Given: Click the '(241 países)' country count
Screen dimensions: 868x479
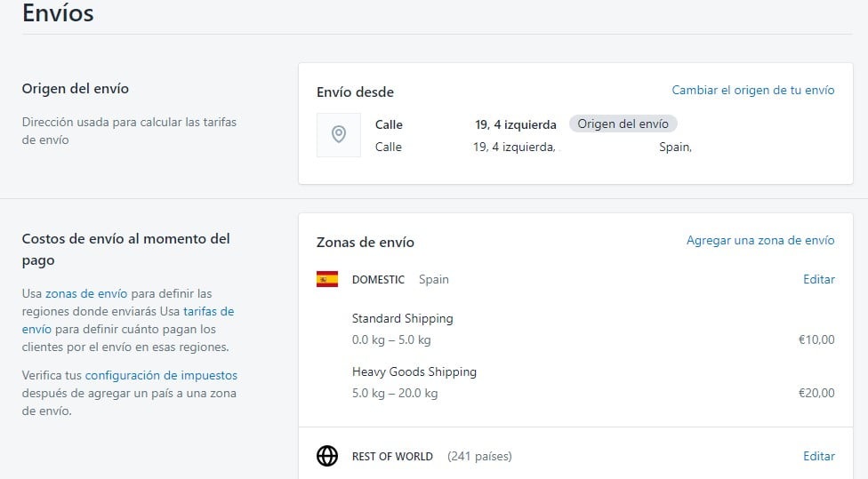Looking at the screenshot, I should (x=479, y=456).
